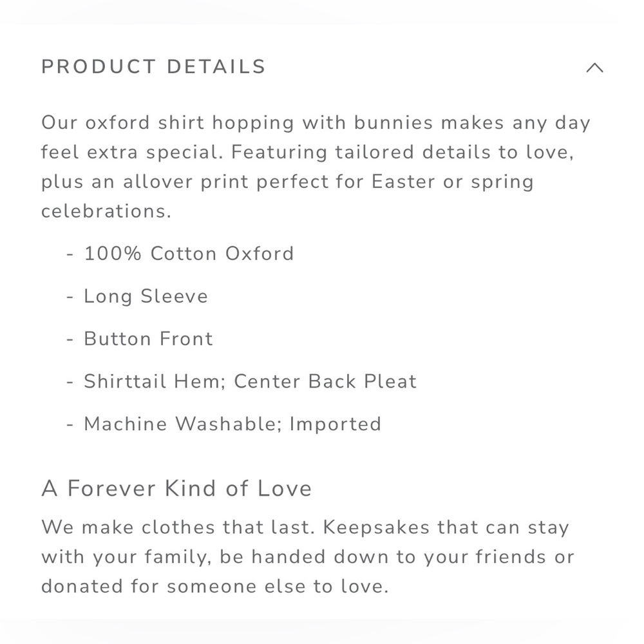Click the 'A Forever Kind of Love' heading

(176, 488)
